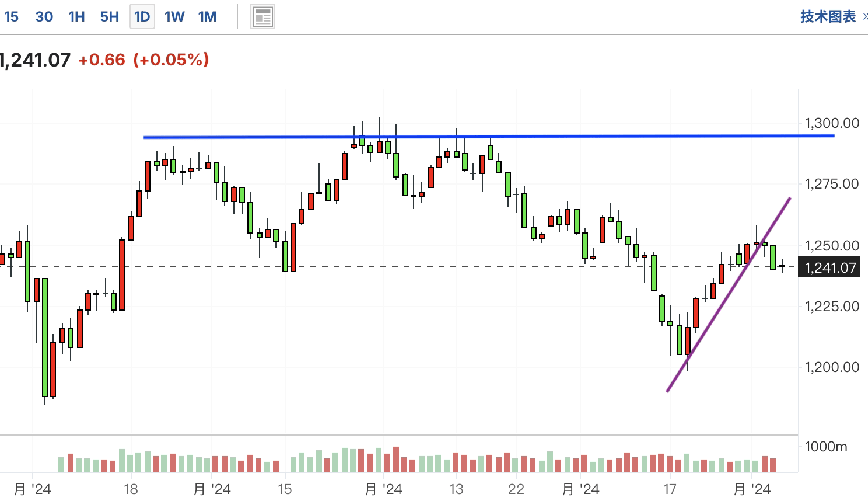
Task: Select the purple ascending trendline
Action: 729,295
